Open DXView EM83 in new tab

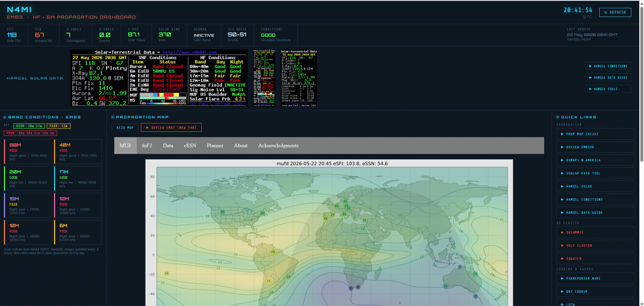(171, 128)
